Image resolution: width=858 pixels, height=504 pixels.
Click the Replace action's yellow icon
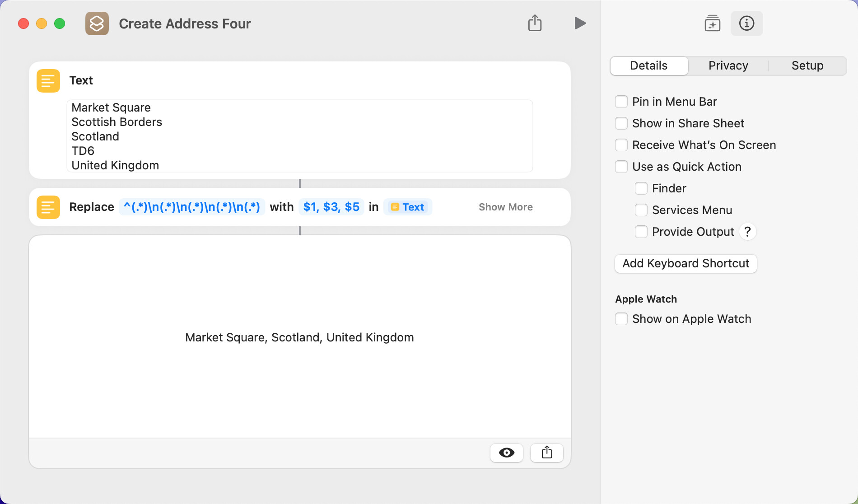[48, 207]
